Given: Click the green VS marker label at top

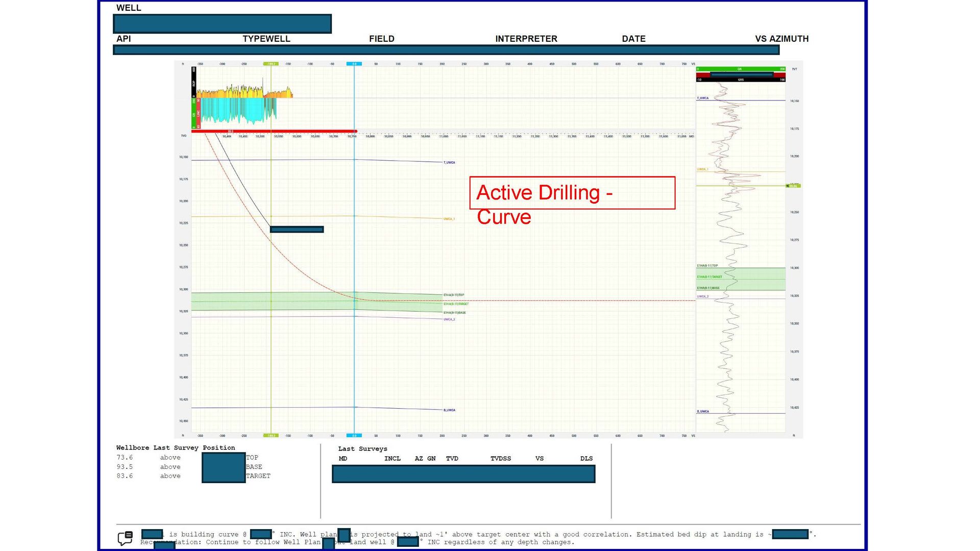Looking at the screenshot, I should tap(271, 64).
